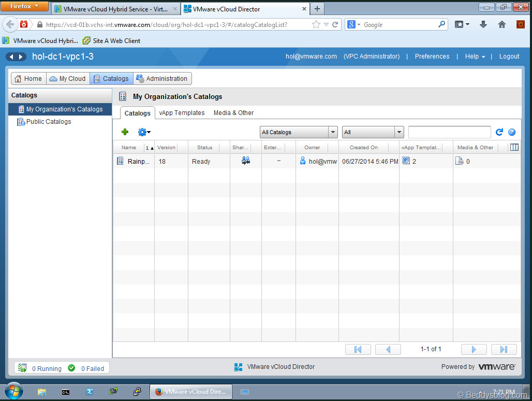Launch command prompt from taskbar
Screen dimensions: 532x401
[x=66, y=392]
